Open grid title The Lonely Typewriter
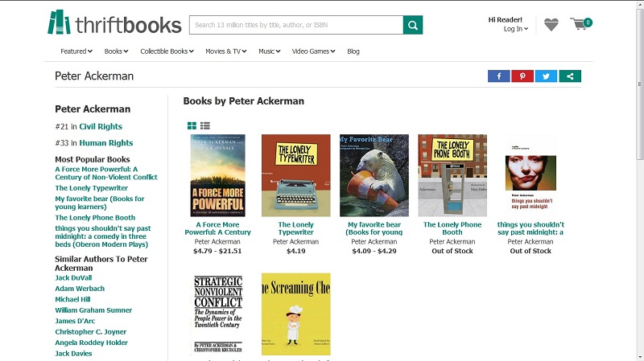This screenshot has width=644, height=361. (295, 228)
